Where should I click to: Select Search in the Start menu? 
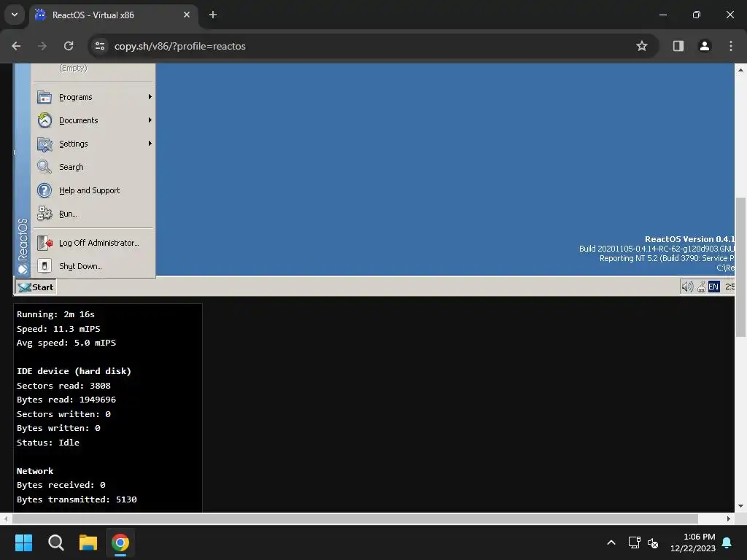point(94,167)
